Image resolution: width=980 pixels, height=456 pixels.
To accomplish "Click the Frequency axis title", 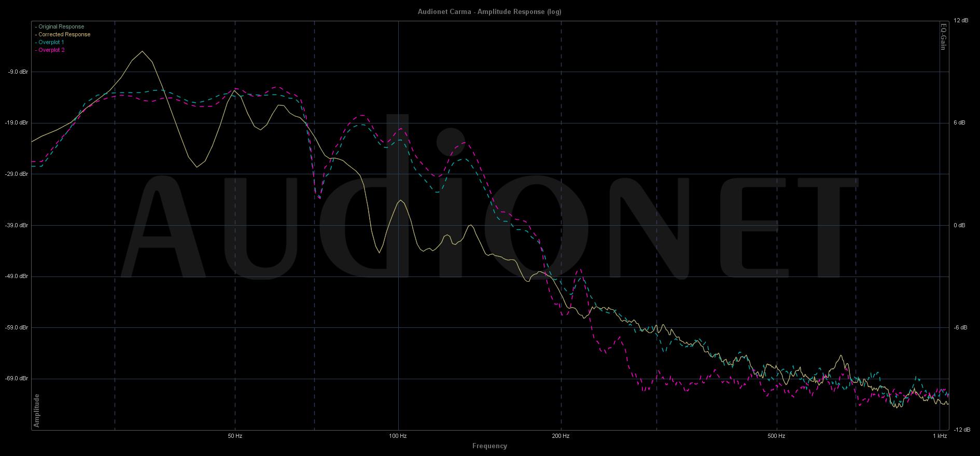I will 489,446.
